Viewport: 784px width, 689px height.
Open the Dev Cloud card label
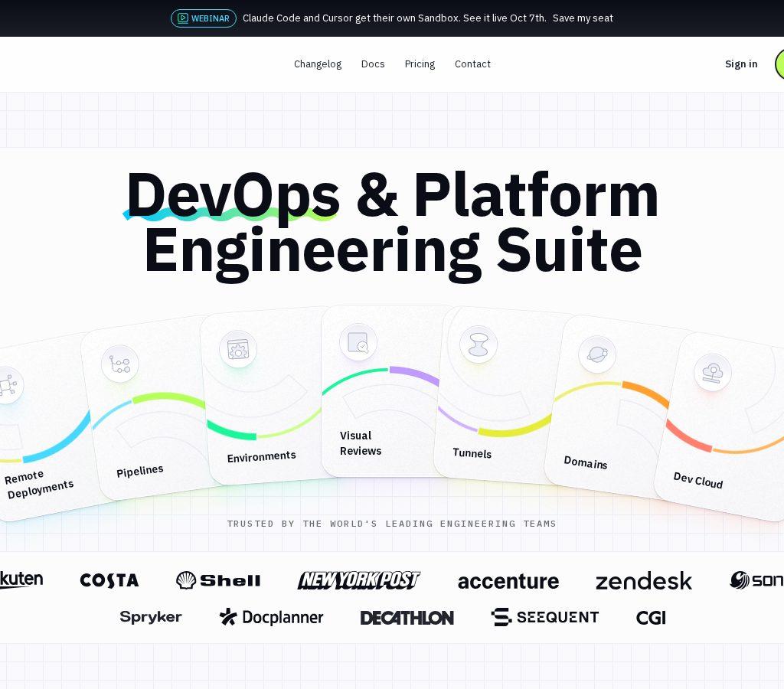(698, 480)
